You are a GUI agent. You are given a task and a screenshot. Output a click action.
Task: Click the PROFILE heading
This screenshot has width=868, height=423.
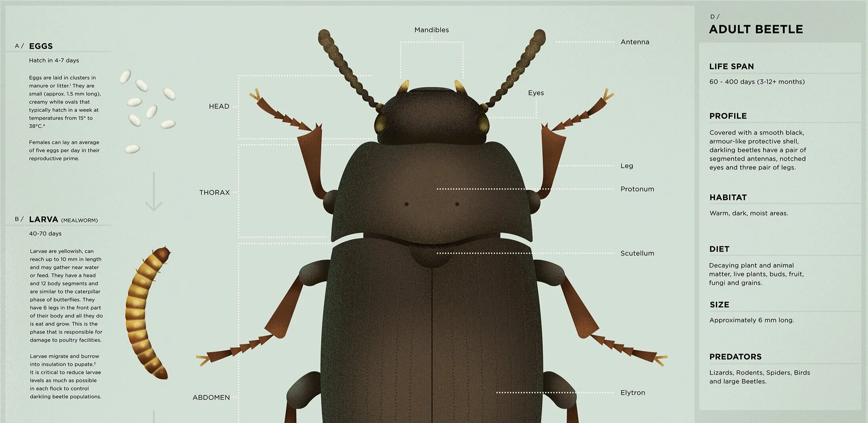[x=728, y=116]
